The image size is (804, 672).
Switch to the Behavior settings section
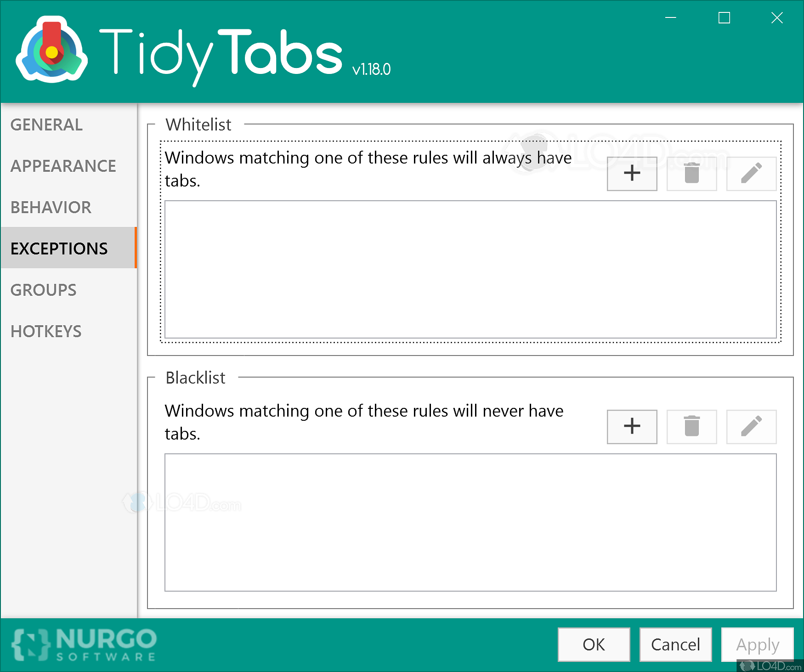(51, 207)
